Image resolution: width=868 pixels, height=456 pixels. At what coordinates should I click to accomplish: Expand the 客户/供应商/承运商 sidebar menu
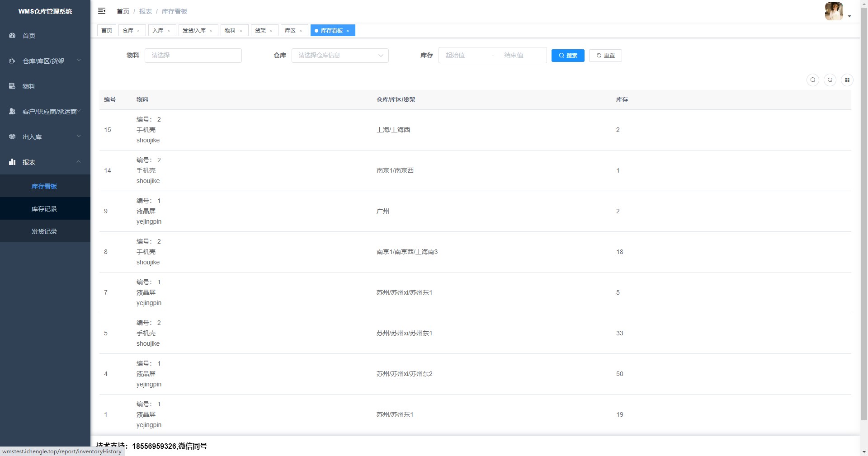click(79, 111)
